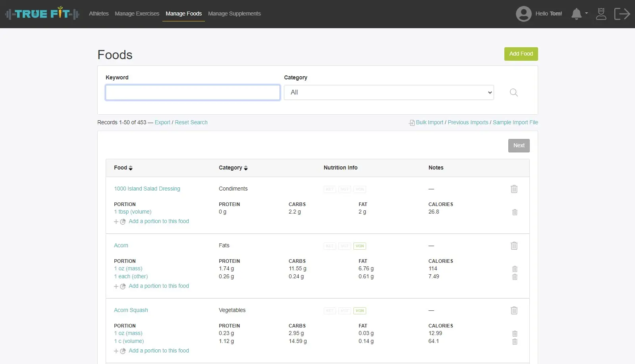Image resolution: width=635 pixels, height=364 pixels.
Task: Add a portion to Acorn Squash
Action: (159, 351)
